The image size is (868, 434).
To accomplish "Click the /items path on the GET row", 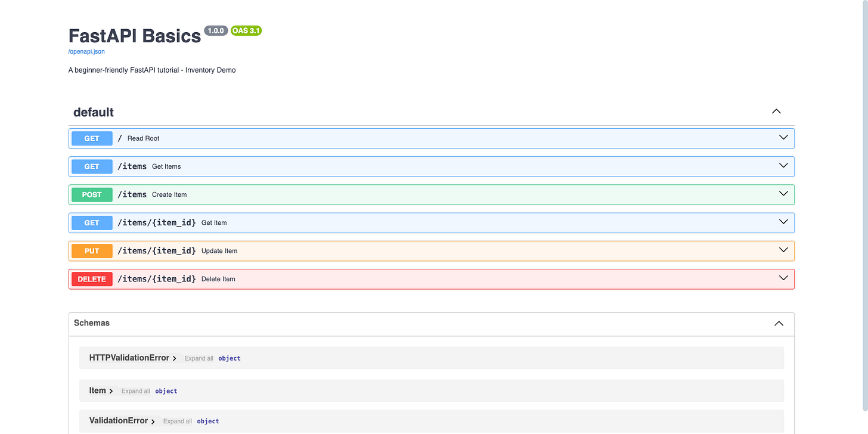I will click(132, 166).
